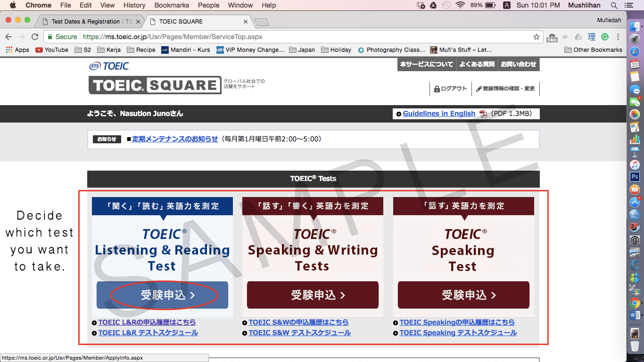Apply for the Speaking & Writing Tests

click(x=313, y=295)
